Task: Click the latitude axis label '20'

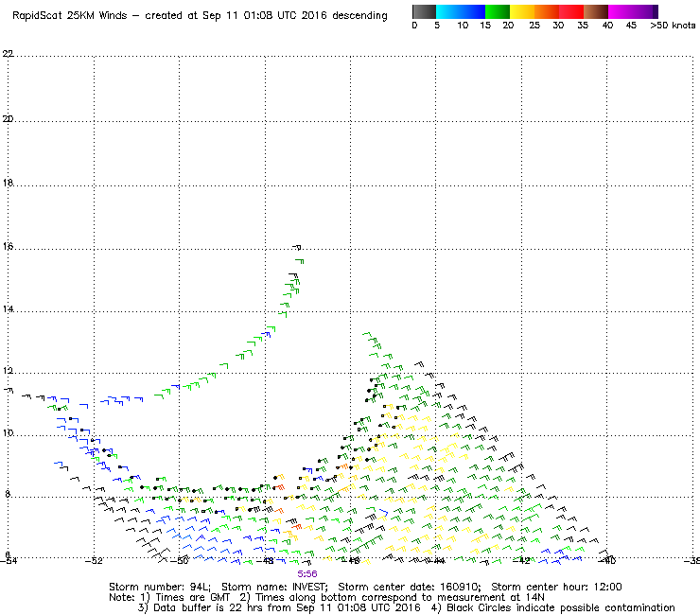Action: coord(8,119)
